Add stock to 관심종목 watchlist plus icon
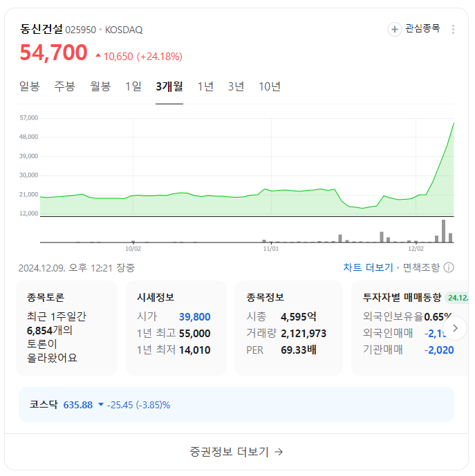 395,30
